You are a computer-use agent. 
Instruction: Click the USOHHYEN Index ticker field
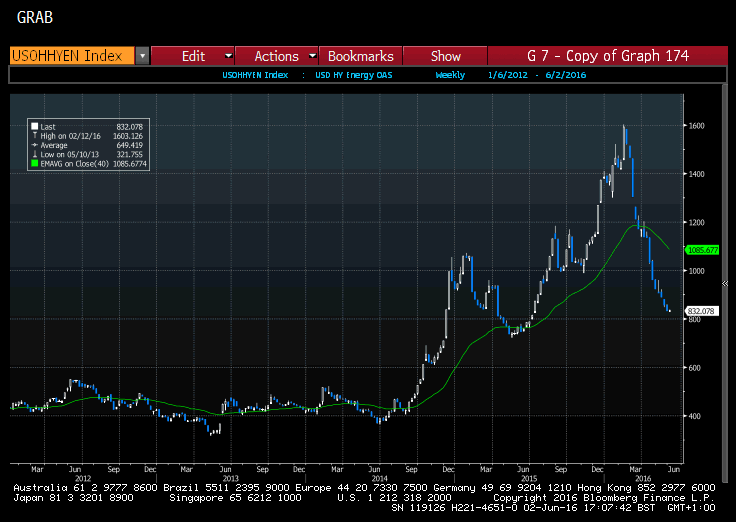[x=70, y=56]
